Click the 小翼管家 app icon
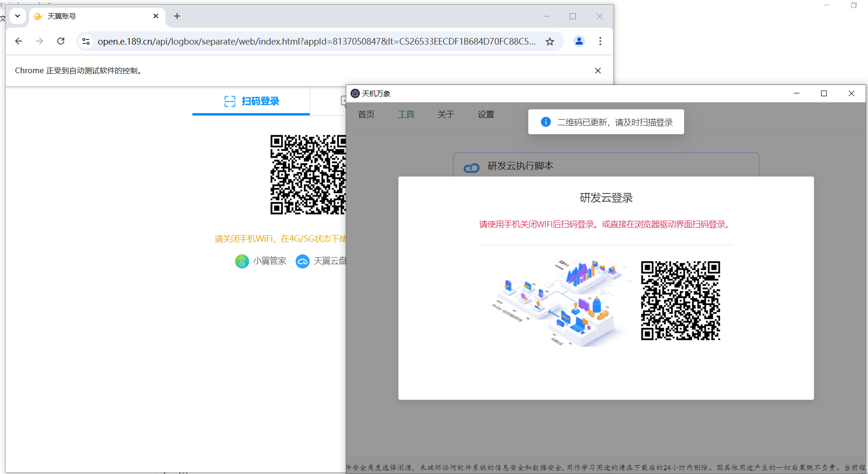The height and width of the screenshot is (474, 868). [242, 261]
